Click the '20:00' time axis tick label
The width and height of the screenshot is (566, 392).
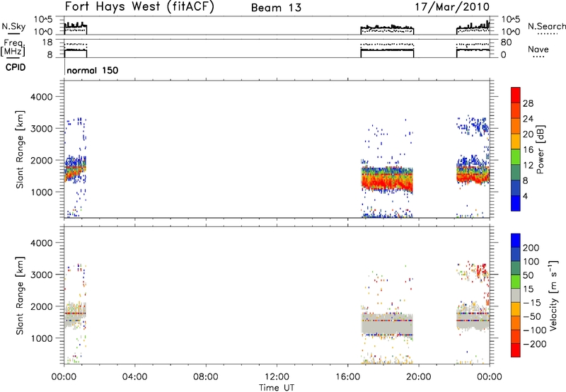[419, 377]
